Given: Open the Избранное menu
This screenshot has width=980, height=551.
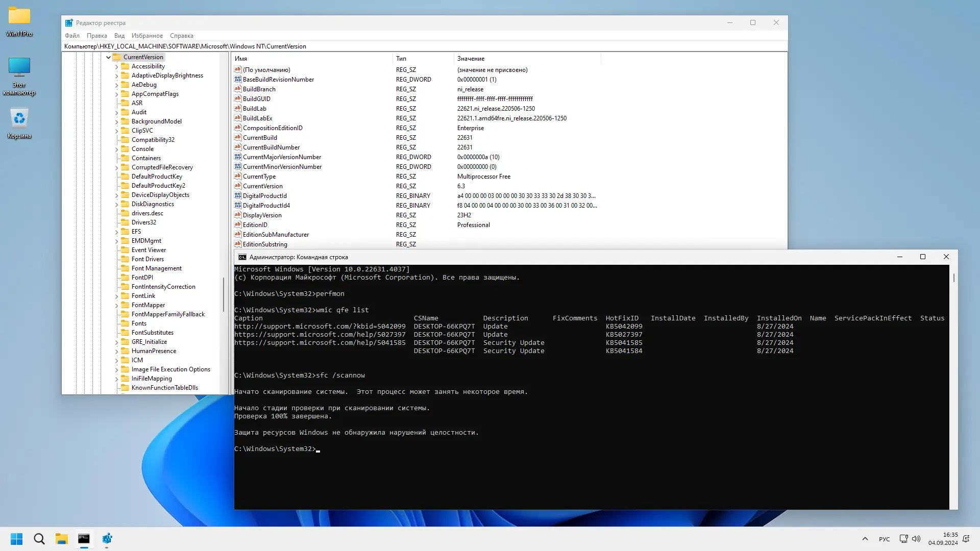Looking at the screenshot, I should [147, 36].
